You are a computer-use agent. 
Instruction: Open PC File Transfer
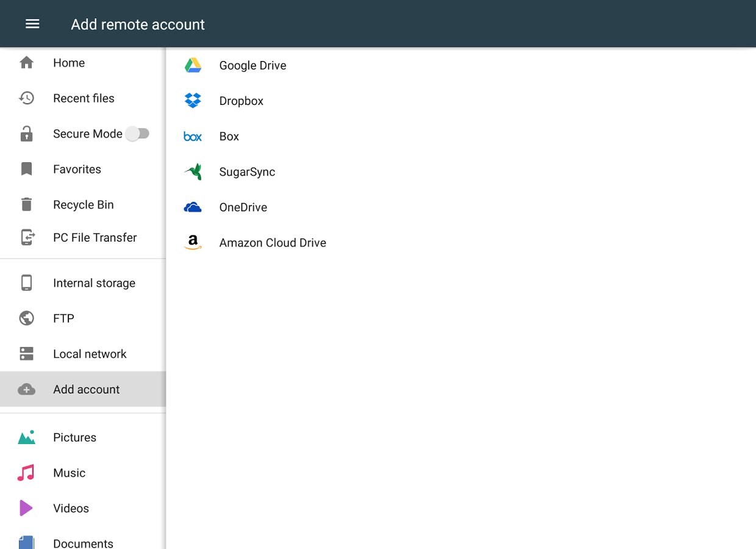point(94,238)
